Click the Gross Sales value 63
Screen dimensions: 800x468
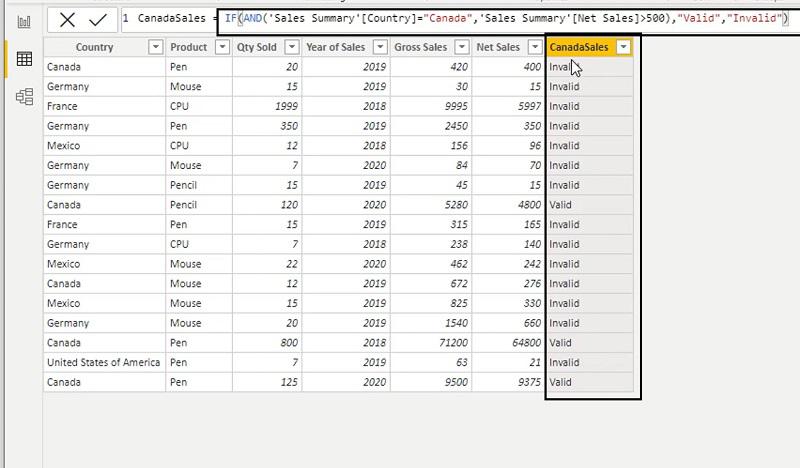[462, 362]
